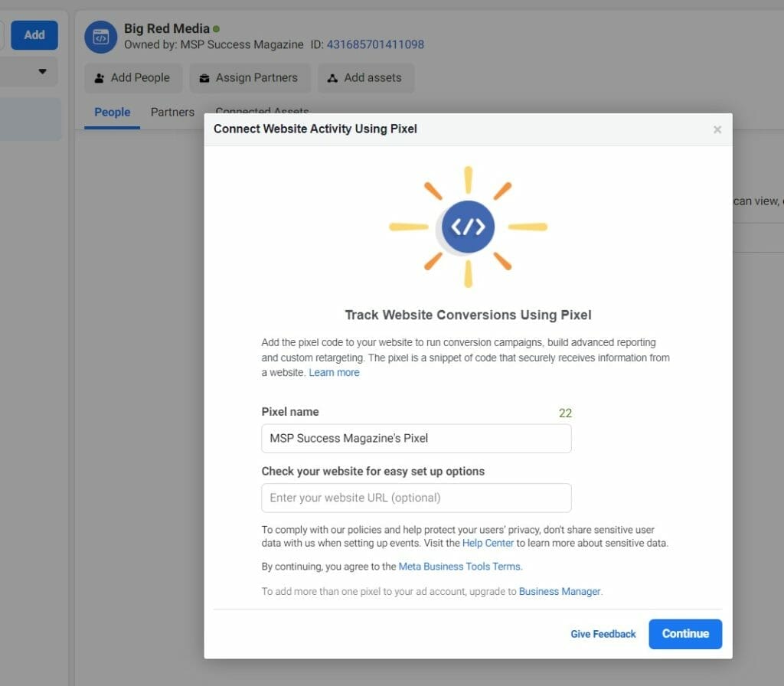The image size is (784, 686).
Task: Click the Add People button
Action: point(133,78)
